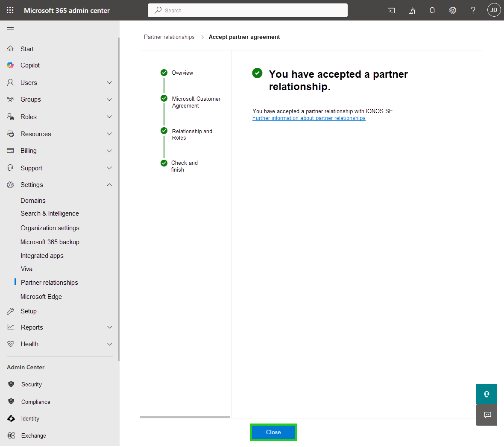Select Partner relationships in the sidebar

pos(49,282)
